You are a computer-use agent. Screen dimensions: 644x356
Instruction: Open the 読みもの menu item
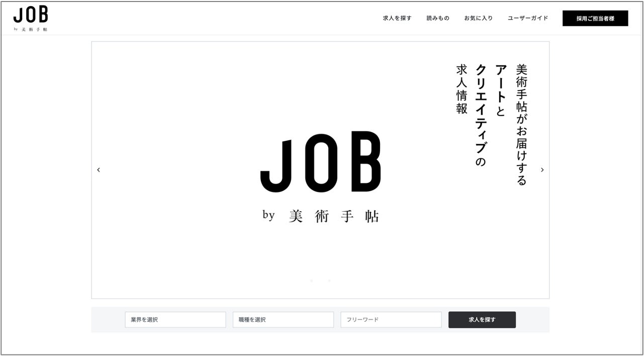tap(438, 18)
